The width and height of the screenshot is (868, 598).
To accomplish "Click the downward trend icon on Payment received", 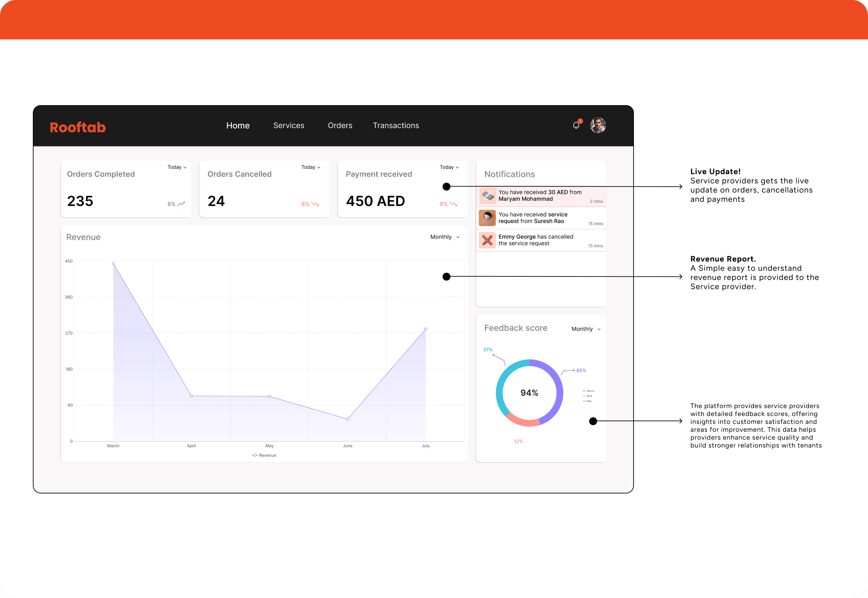I will click(453, 204).
